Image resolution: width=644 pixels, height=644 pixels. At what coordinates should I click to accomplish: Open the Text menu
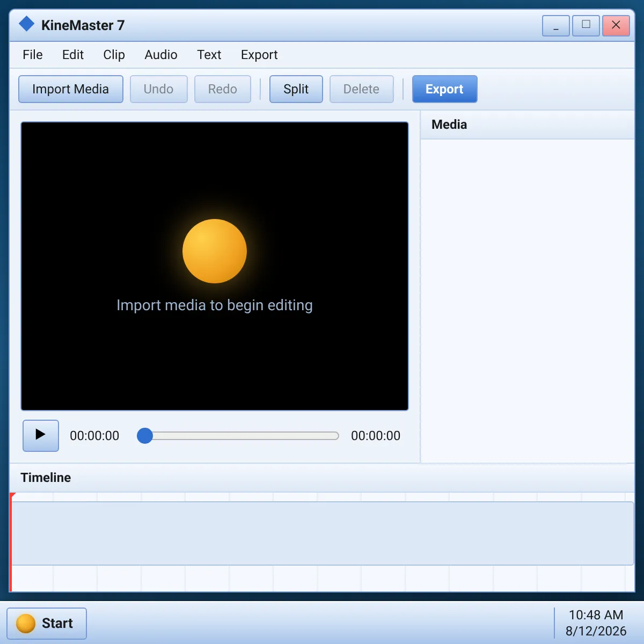pyautogui.click(x=209, y=55)
